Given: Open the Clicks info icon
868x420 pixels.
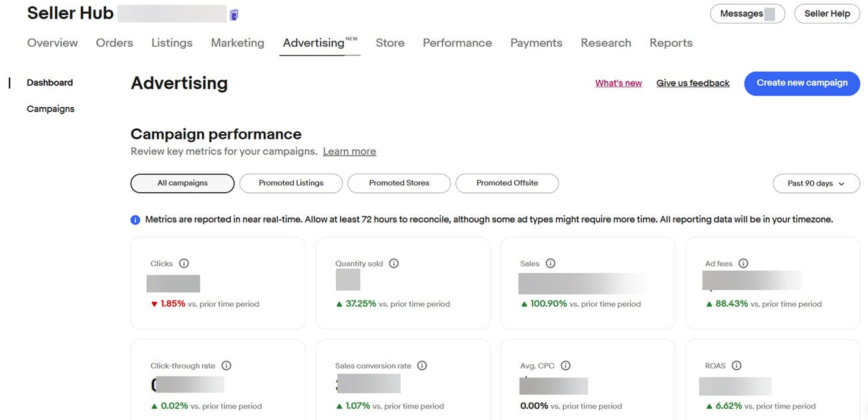Looking at the screenshot, I should pyautogui.click(x=184, y=264).
